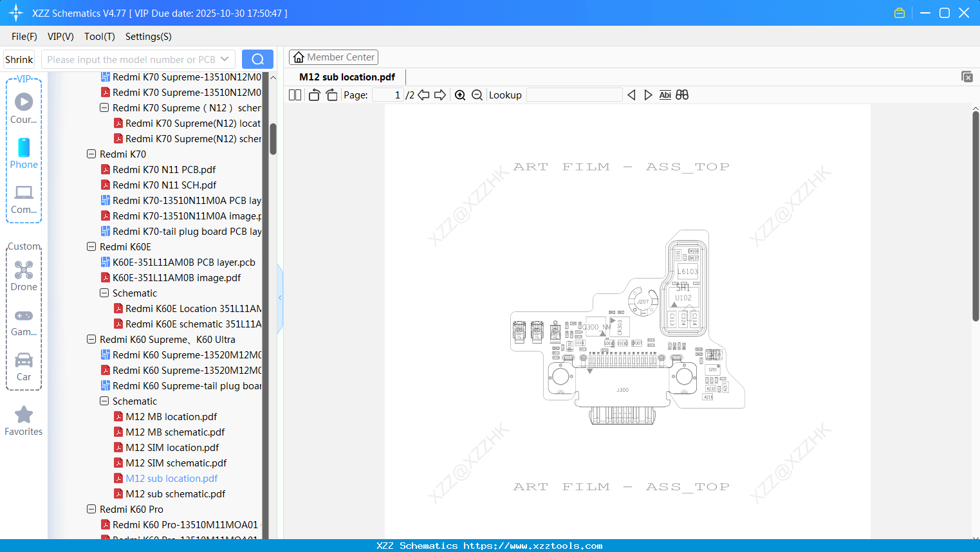This screenshot has height=552, width=980.
Task: Zoom in on the PDF
Action: [x=460, y=95]
